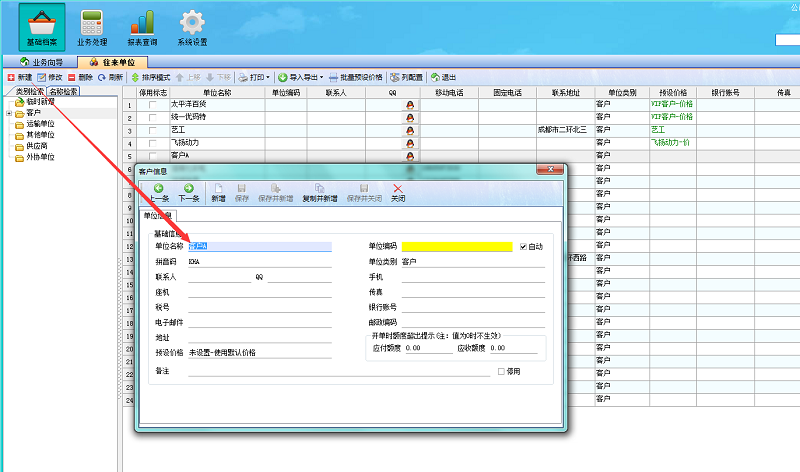The width and height of the screenshot is (800, 472).
Task: Click 复制并新增 in dialog toolbar
Action: tap(319, 193)
